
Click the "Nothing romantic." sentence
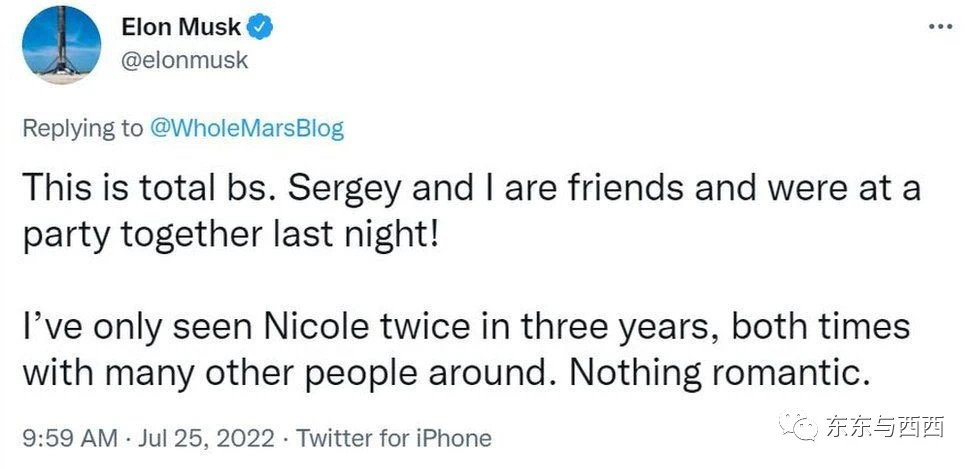718,374
